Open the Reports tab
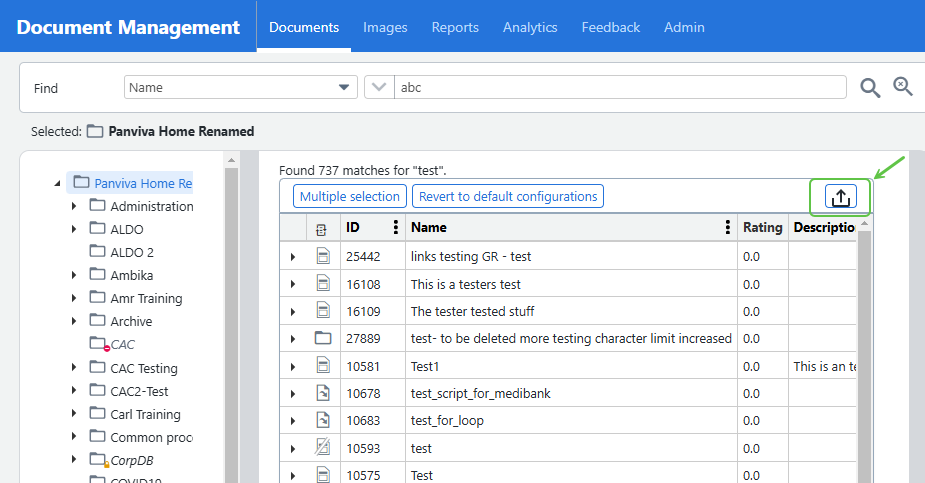The height and width of the screenshot is (483, 925). coord(455,27)
